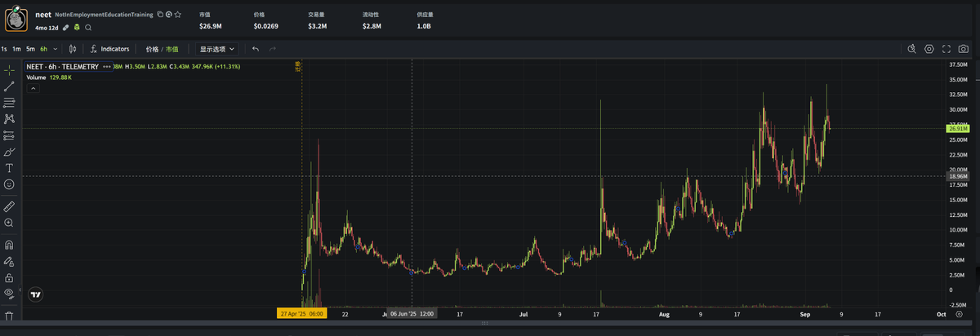Activate the zoom in tool
Screen dimensions: 980x336
tap(9, 223)
